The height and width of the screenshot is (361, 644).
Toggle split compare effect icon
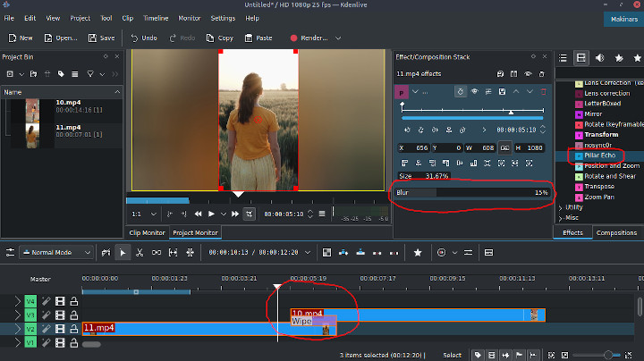point(513,74)
